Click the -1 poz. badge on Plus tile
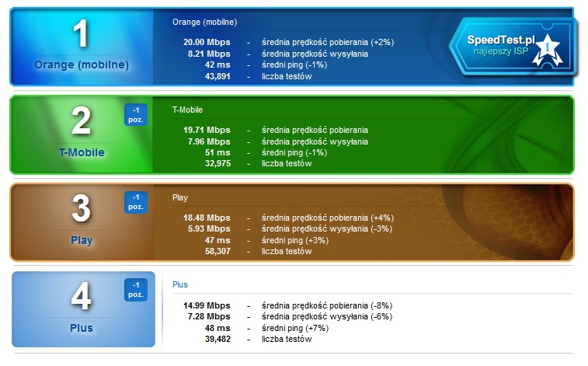588x366 pixels. click(135, 290)
